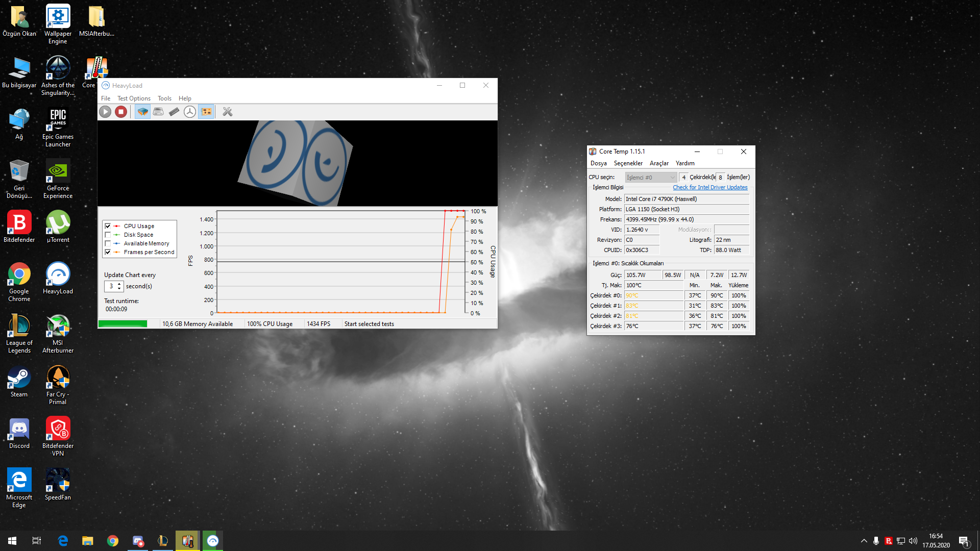Increase the Update Chart seconds spinner
This screenshot has width=980, height=551.
119,284
